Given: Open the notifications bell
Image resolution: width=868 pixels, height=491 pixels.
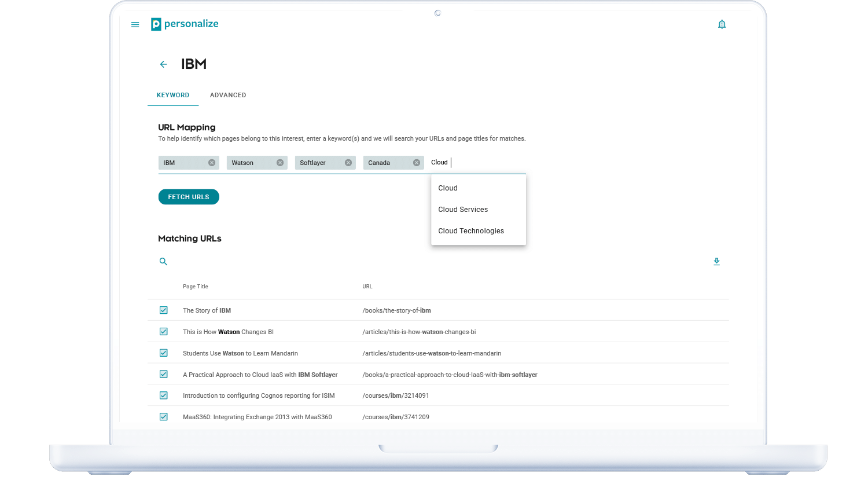Looking at the screenshot, I should point(722,24).
